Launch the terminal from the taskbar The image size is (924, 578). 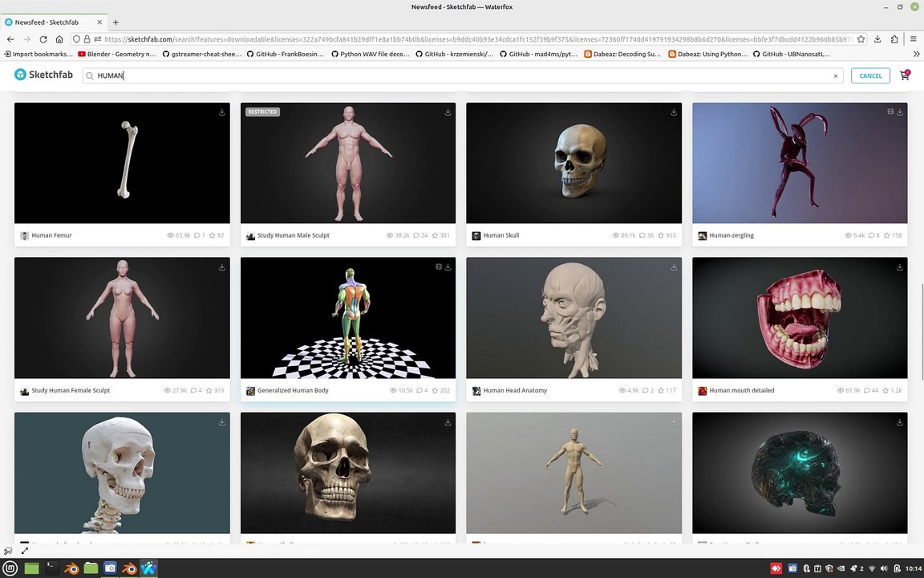click(51, 568)
